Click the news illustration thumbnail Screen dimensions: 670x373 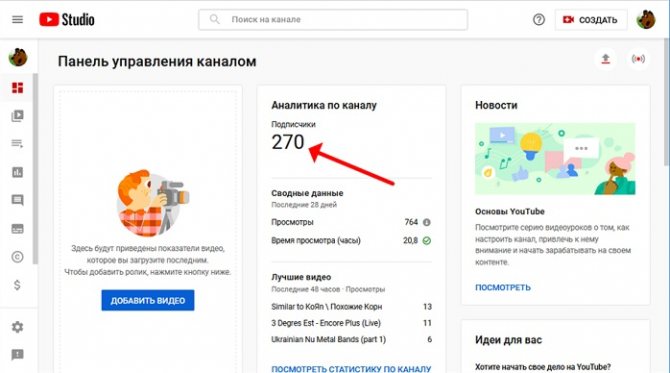[x=555, y=159]
